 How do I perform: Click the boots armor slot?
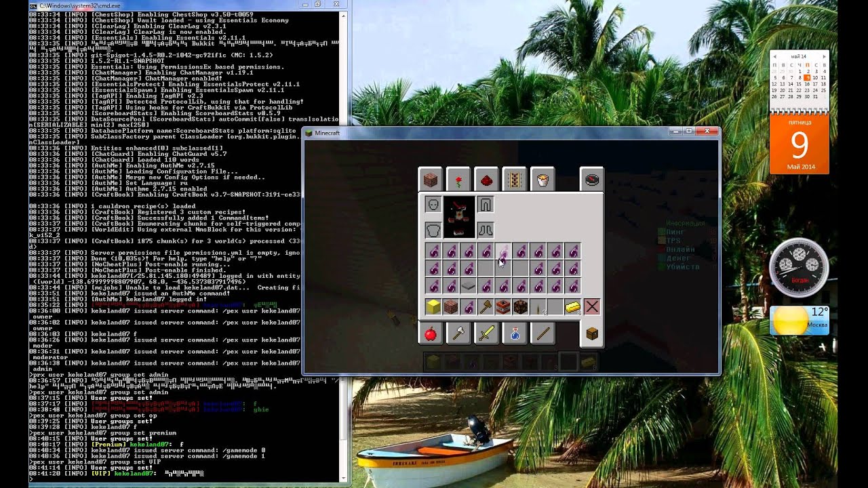[485, 230]
